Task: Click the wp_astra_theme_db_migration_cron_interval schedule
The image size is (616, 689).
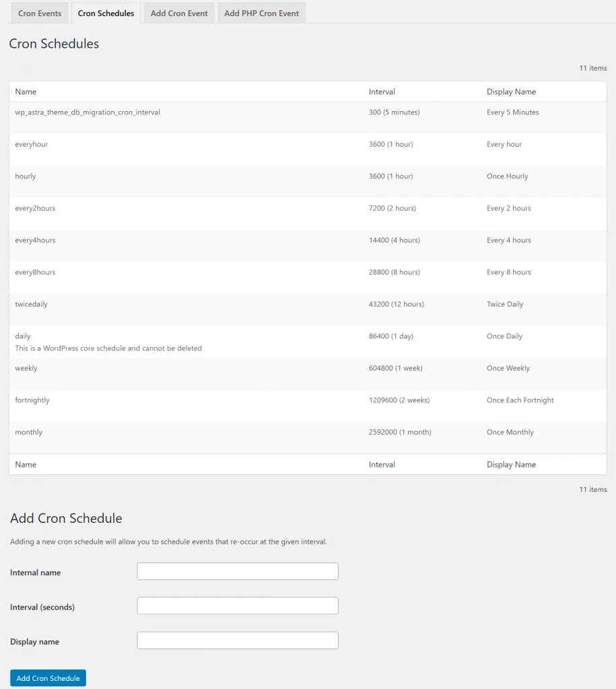Action: coord(88,112)
